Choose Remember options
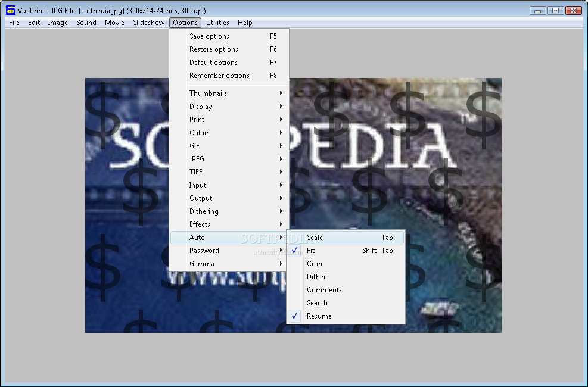Viewport: 588px width, 387px height. coord(229,76)
